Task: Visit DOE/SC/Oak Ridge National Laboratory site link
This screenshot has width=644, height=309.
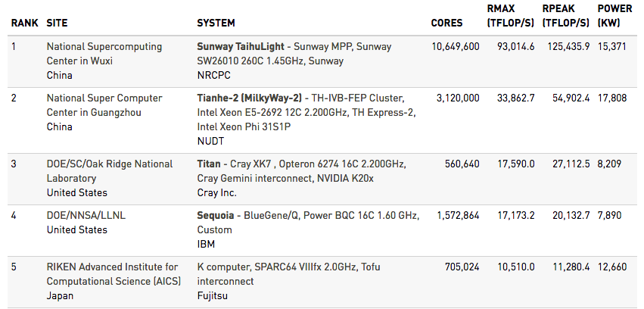Action: pyautogui.click(x=110, y=171)
